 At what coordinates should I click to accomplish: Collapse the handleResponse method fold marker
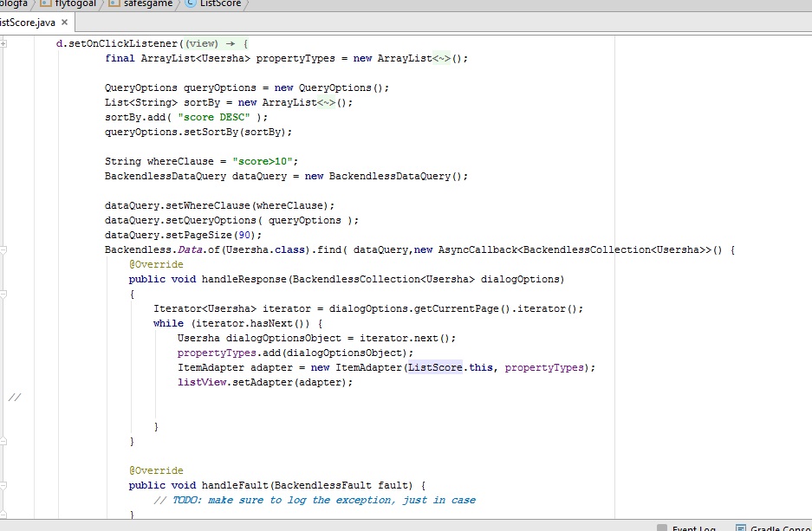coord(4,280)
